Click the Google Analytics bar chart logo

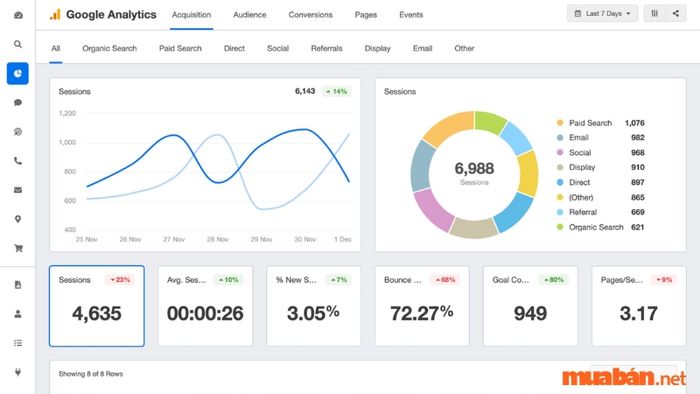pyautogui.click(x=55, y=15)
